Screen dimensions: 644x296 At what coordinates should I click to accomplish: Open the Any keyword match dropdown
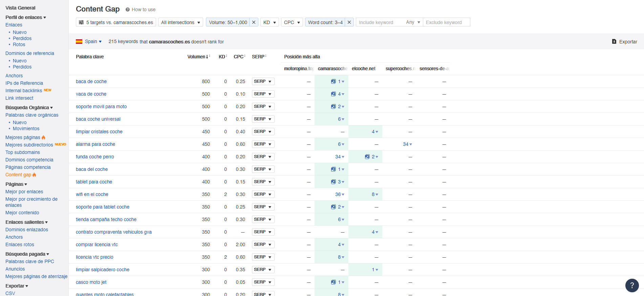coord(413,22)
